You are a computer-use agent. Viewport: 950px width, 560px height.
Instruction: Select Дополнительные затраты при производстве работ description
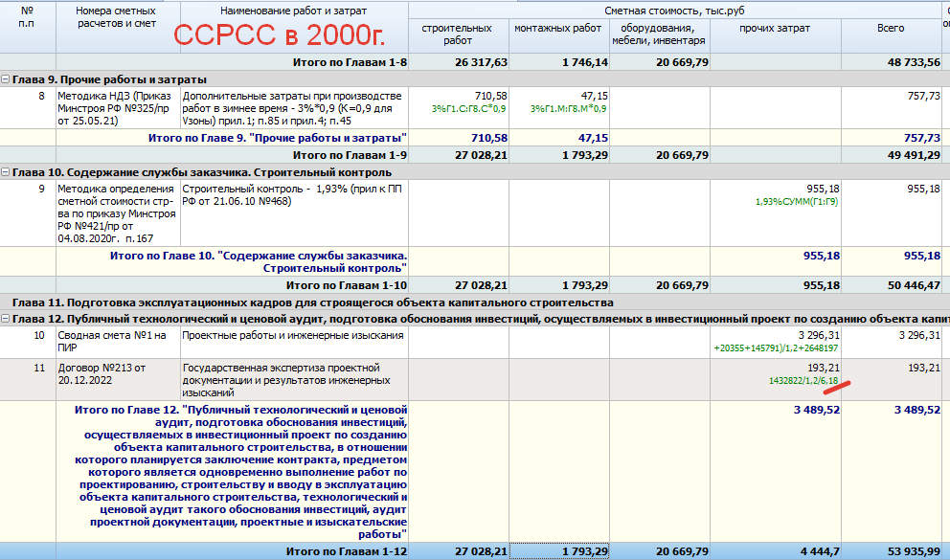coord(294,108)
